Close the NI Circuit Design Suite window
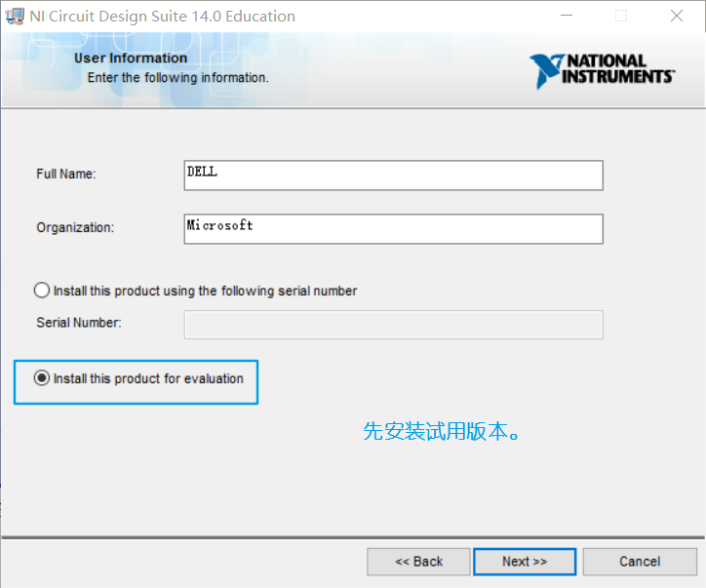This screenshot has height=588, width=706. point(677,16)
